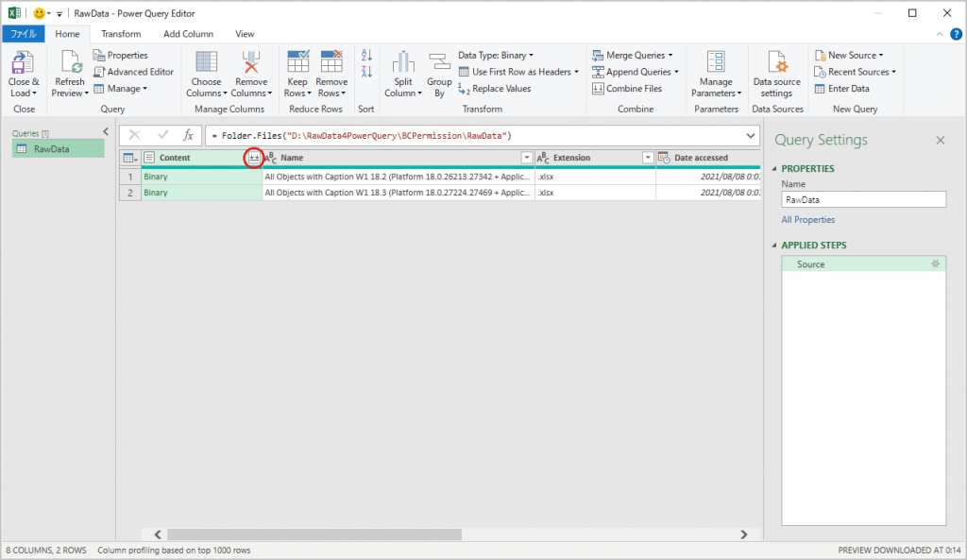Click the Combine Files button in Content header
Screen dimensions: 967x560
(254, 158)
